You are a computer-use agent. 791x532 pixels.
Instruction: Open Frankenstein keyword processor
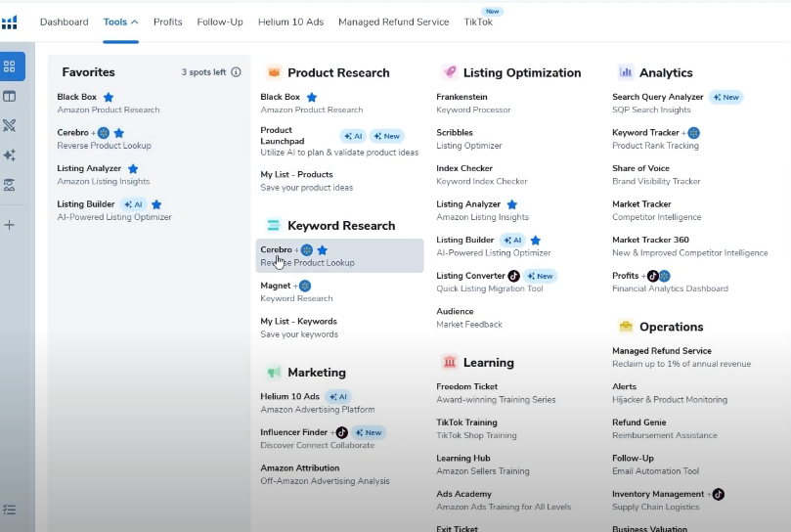coord(461,97)
